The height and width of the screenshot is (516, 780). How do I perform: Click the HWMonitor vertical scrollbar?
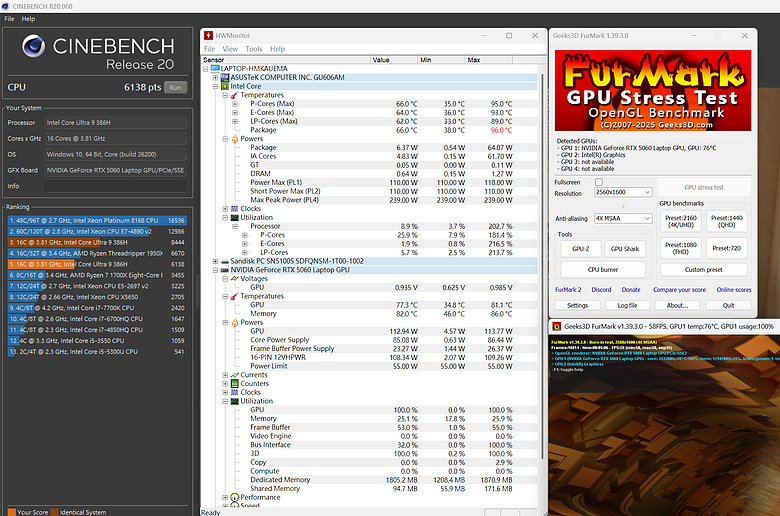click(542, 266)
